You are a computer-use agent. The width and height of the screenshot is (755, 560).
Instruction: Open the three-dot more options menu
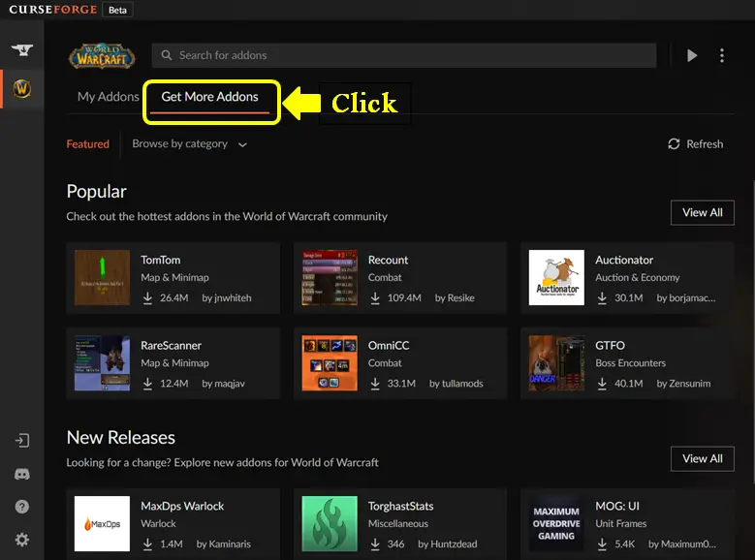[721, 55]
